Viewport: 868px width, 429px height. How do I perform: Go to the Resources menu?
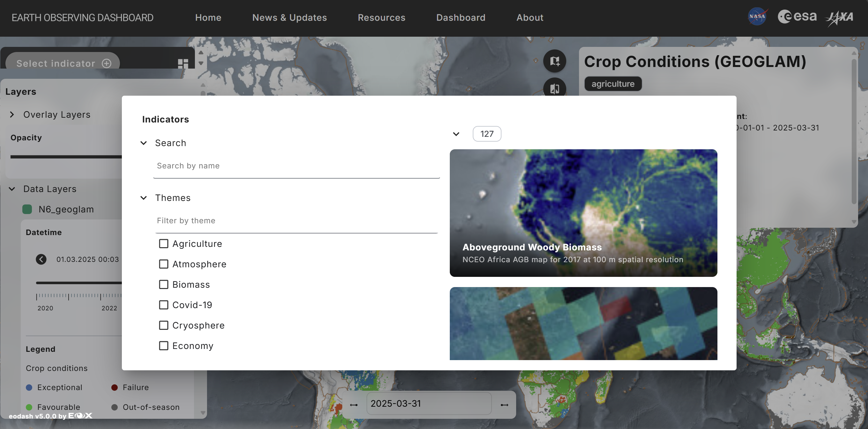(382, 18)
